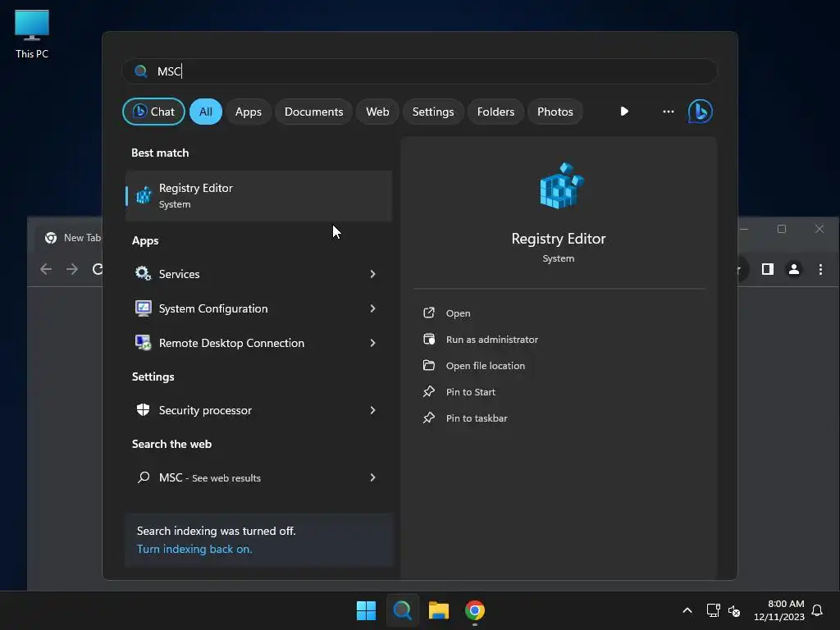
Task: Choose Pin to taskbar
Action: [477, 418]
